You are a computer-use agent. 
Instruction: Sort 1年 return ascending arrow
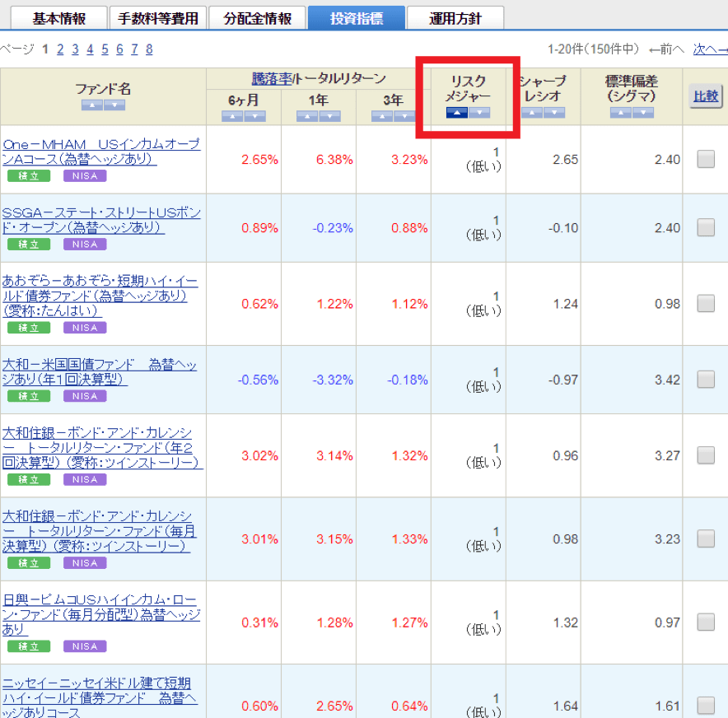click(307, 116)
